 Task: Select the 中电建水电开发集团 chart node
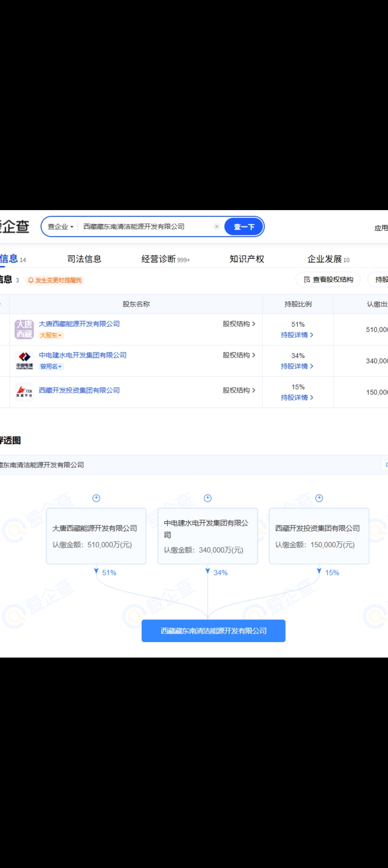pos(208,536)
